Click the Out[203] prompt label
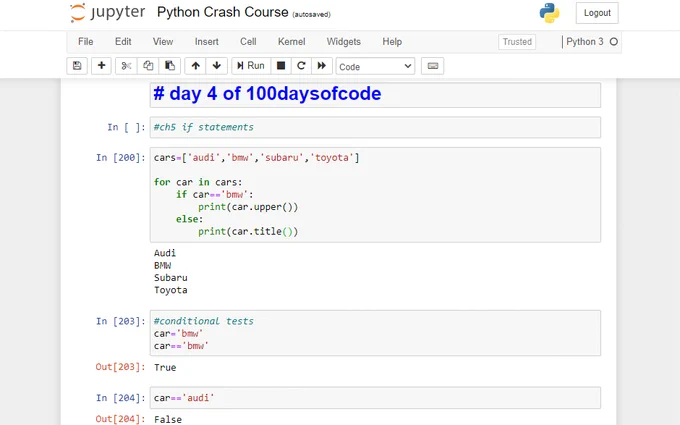The width and height of the screenshot is (680, 425). (x=121, y=367)
